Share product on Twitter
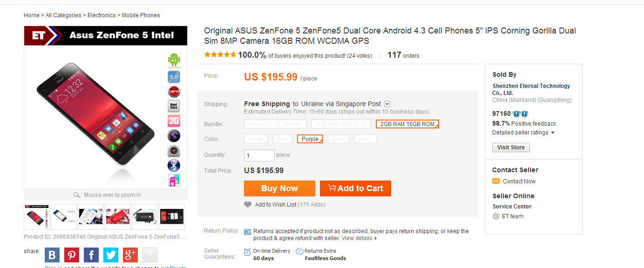Image resolution: width=644 pixels, height=268 pixels. click(111, 255)
